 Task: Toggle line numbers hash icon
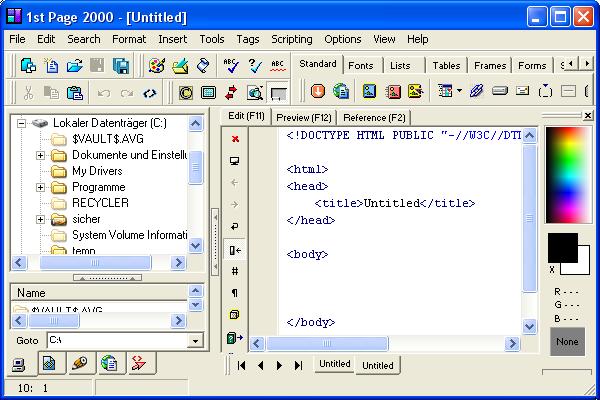[235, 271]
